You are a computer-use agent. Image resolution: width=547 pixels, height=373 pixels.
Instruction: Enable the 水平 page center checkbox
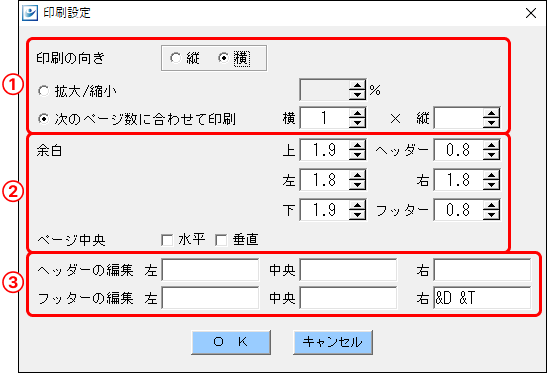point(167,240)
